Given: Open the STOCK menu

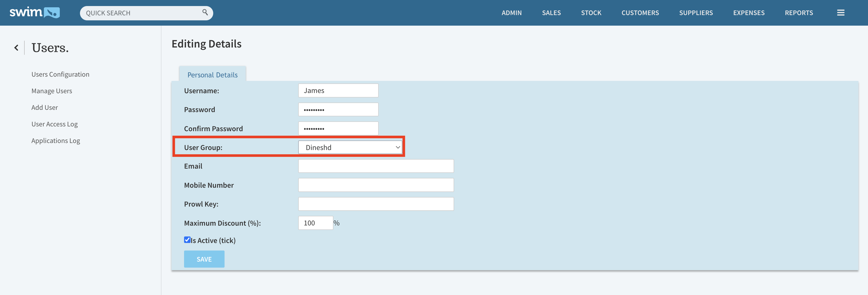Looking at the screenshot, I should tap(591, 13).
